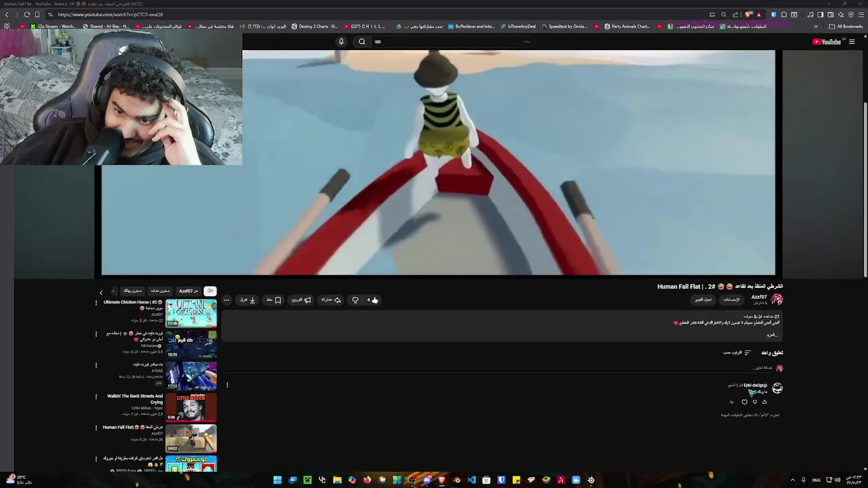
Task: Click the Share arrow button
Action: (x=331, y=300)
